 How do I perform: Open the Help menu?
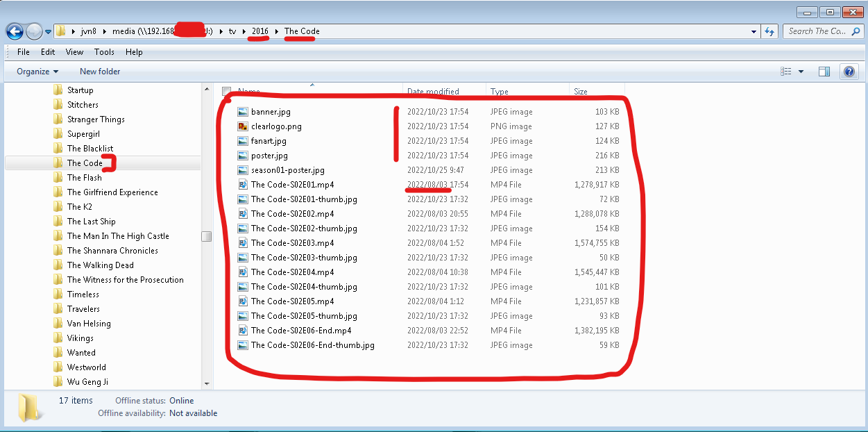[134, 52]
